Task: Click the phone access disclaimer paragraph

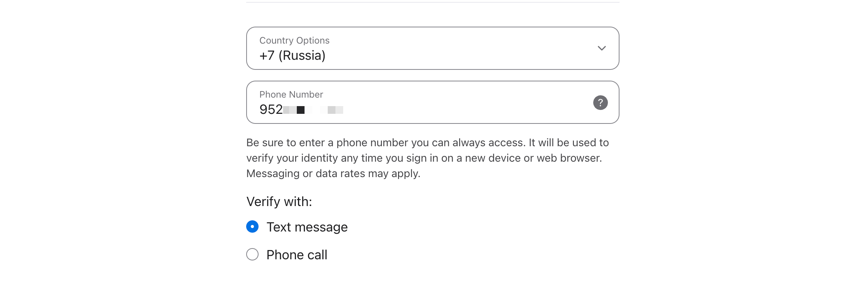Action: [427, 158]
